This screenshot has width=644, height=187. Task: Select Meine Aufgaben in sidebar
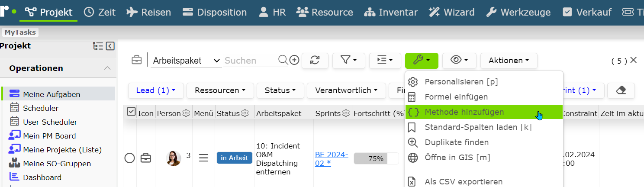(x=58, y=94)
